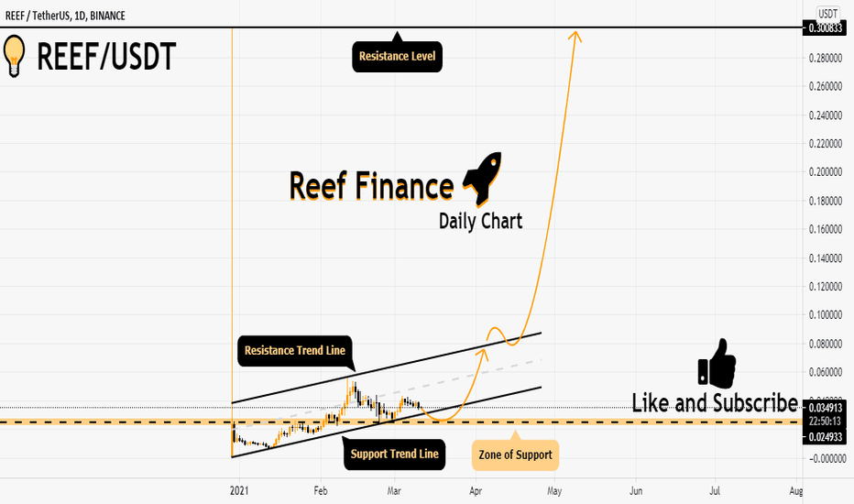Click the 22:50:13 countdown timer label
The image size is (854, 504).
tap(825, 422)
